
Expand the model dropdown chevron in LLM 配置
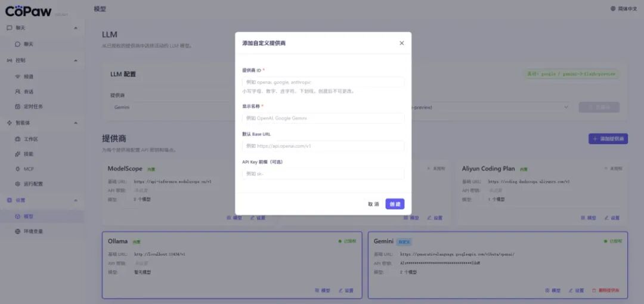pyautogui.click(x=566, y=107)
